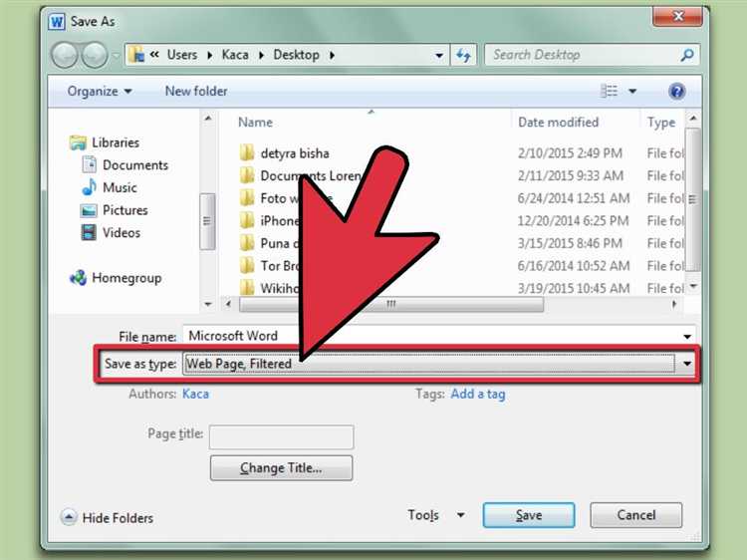Click the Page title input field

(x=281, y=437)
